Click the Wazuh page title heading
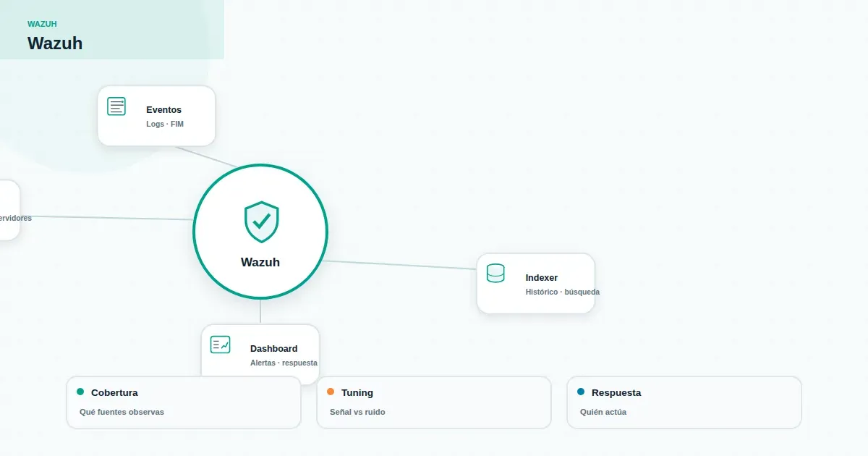This screenshot has width=868, height=456. tap(55, 43)
